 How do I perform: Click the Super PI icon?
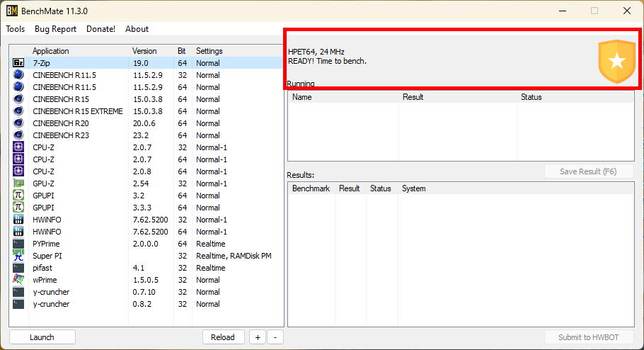(18, 255)
